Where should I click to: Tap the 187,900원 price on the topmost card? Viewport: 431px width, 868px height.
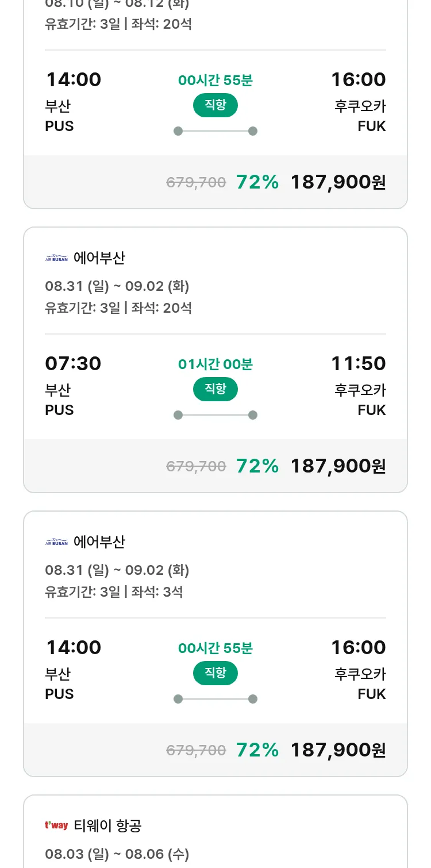point(338,182)
